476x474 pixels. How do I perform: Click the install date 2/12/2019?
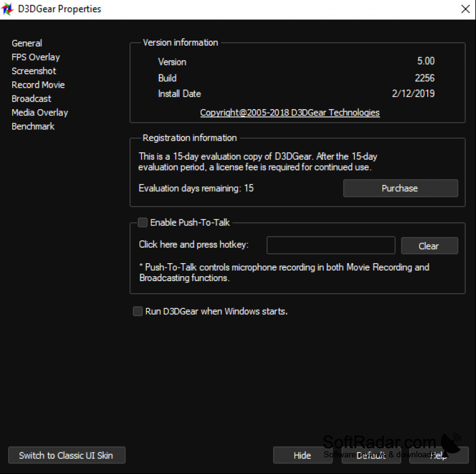413,94
